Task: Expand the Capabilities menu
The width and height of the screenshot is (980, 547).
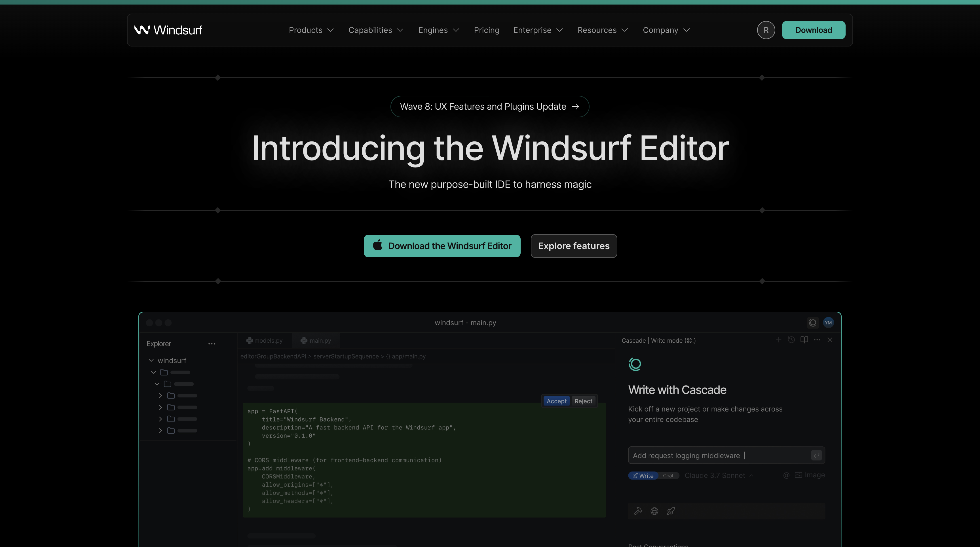Action: pyautogui.click(x=376, y=30)
